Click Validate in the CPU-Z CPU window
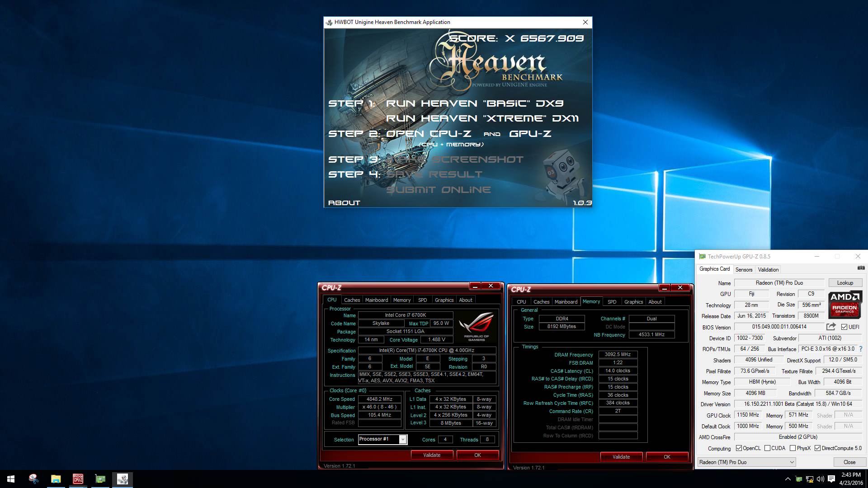Image resolution: width=868 pixels, height=488 pixels. pos(432,455)
